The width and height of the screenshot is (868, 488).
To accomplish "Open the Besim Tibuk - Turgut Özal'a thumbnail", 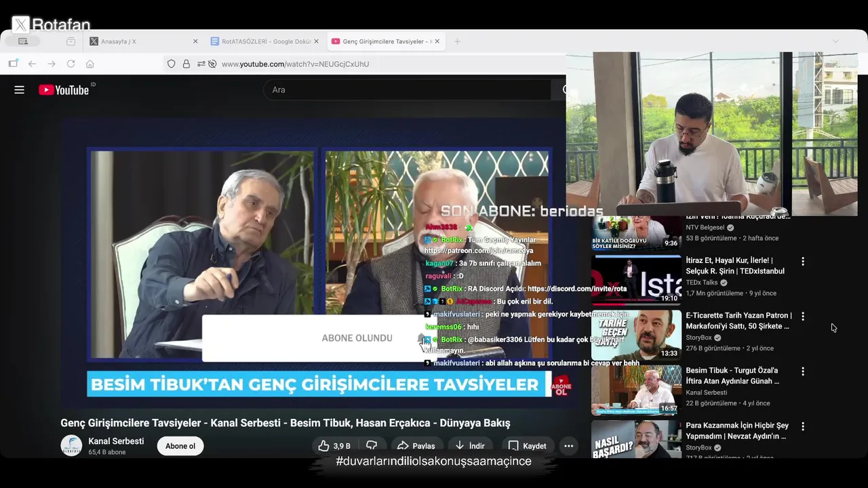I will [x=636, y=390].
